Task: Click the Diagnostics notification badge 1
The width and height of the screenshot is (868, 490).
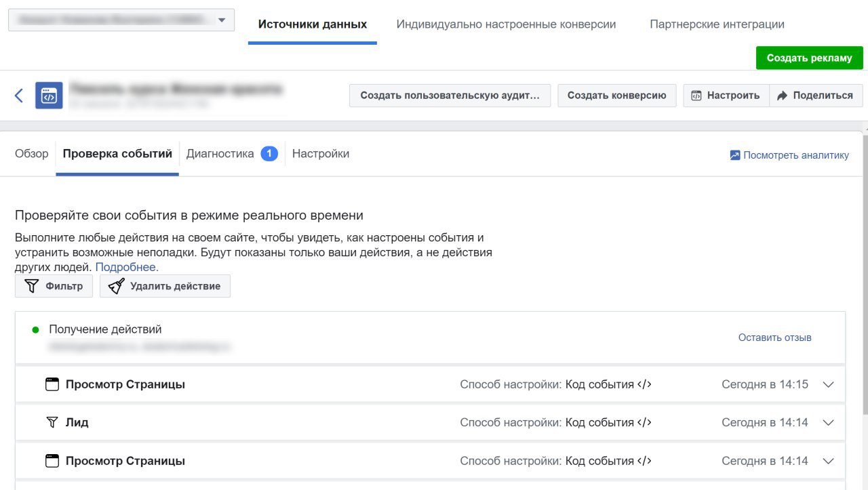Action: [x=269, y=154]
